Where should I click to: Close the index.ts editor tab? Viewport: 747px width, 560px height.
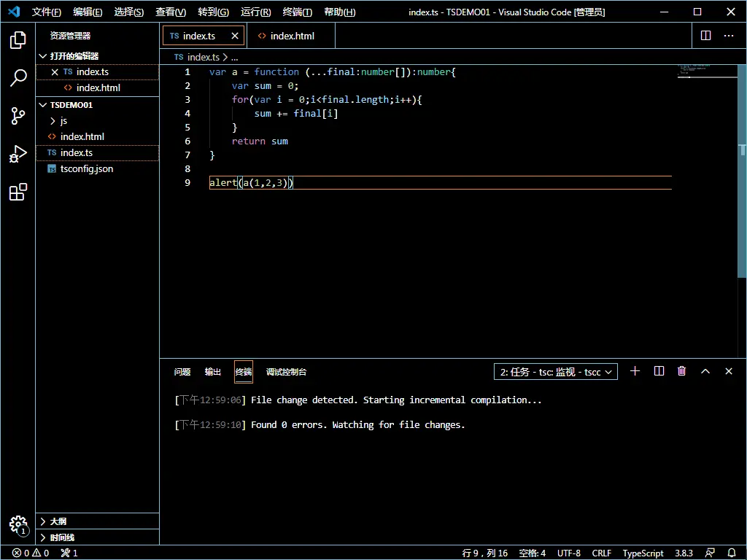coord(235,36)
